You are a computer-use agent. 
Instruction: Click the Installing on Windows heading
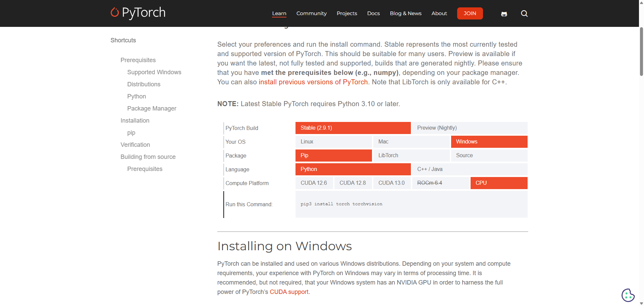point(284,246)
